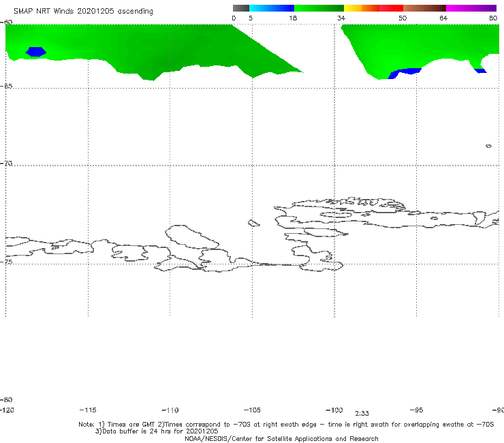Viewport: 504px width, 443px height.
Task: Click the green 18–34 color bar segment
Action: pyautogui.click(x=319, y=8)
